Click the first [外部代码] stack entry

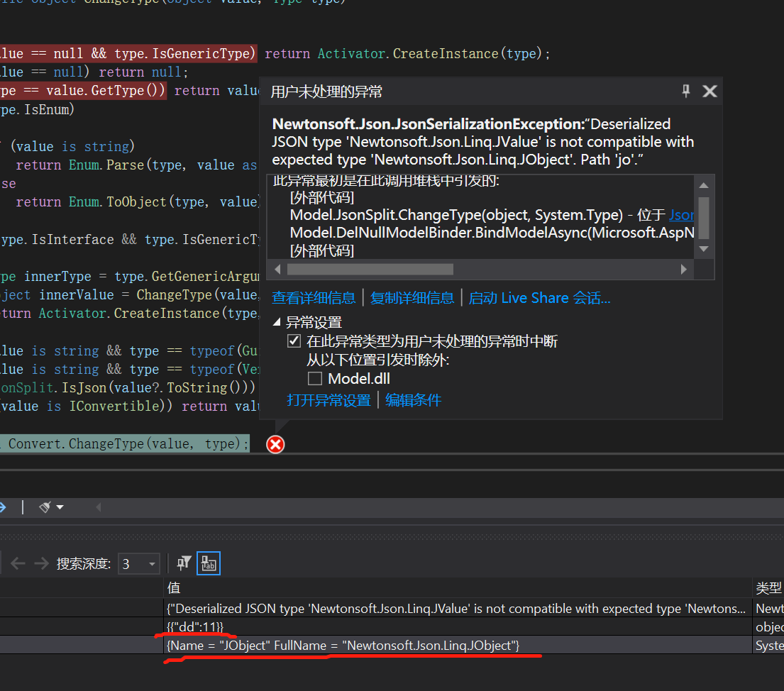(x=322, y=197)
